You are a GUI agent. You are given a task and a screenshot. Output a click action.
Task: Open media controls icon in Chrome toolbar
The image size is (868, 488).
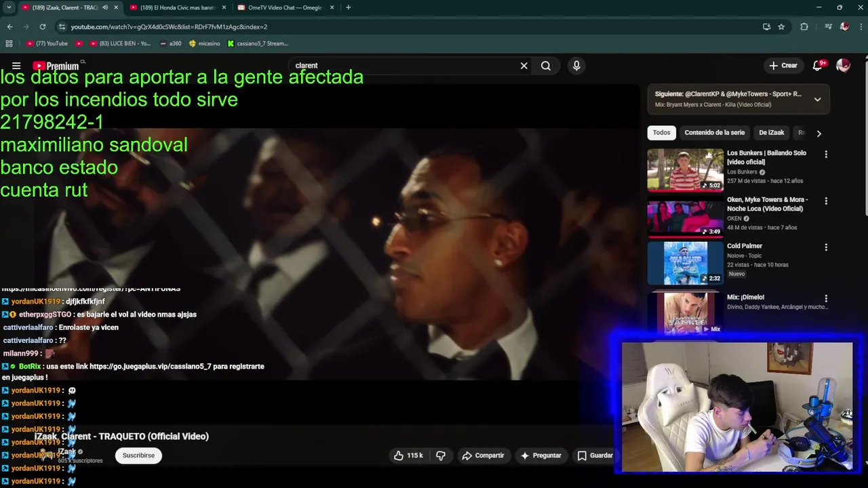(x=828, y=26)
